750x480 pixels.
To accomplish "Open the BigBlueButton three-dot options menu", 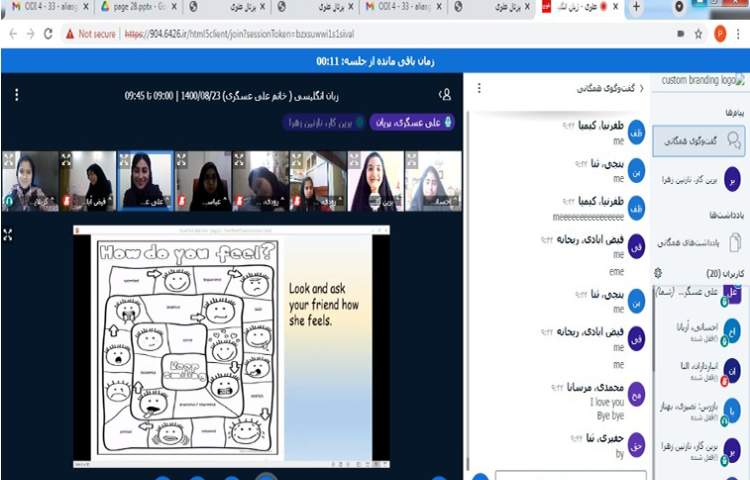I will 17,95.
